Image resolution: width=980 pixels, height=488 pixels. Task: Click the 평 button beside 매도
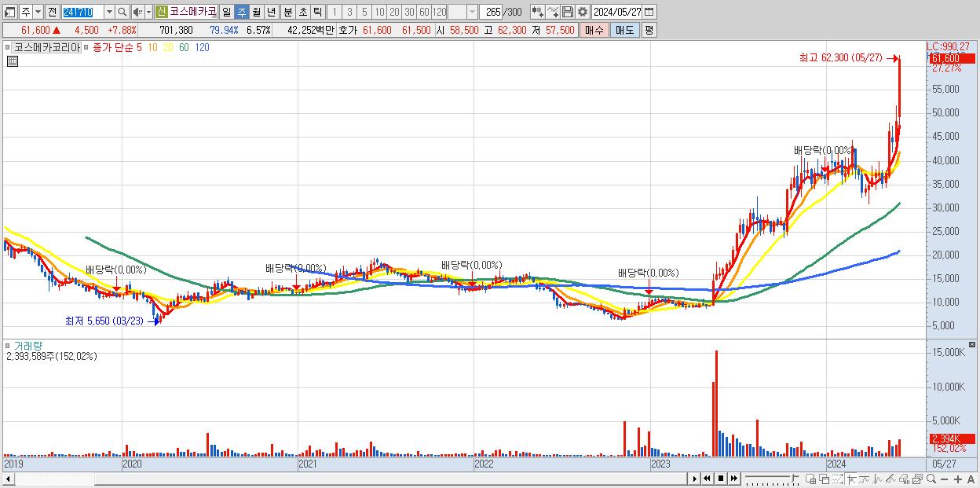coord(649,30)
